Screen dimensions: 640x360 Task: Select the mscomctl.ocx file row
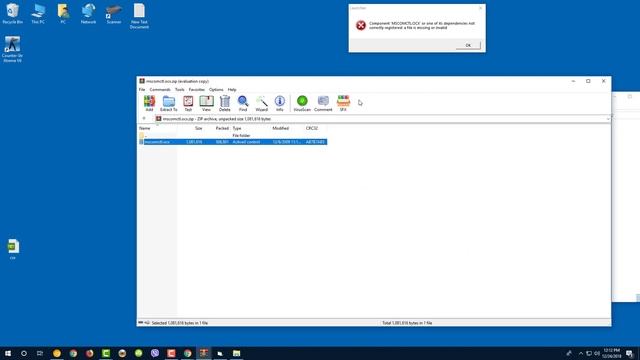(232, 142)
